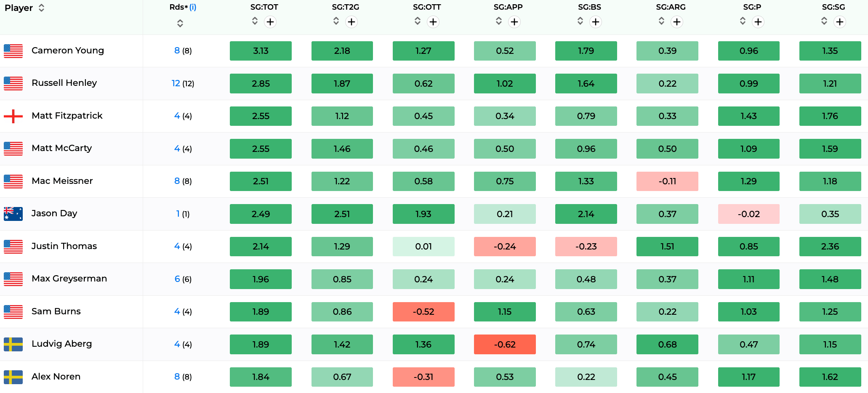
Task: Open Jason Day's 1 round link
Action: (178, 214)
